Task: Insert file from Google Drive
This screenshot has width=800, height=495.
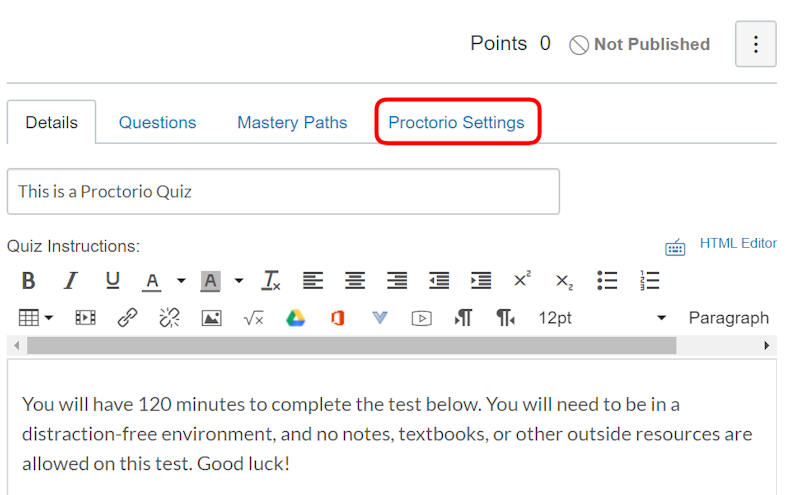Action: point(295,318)
